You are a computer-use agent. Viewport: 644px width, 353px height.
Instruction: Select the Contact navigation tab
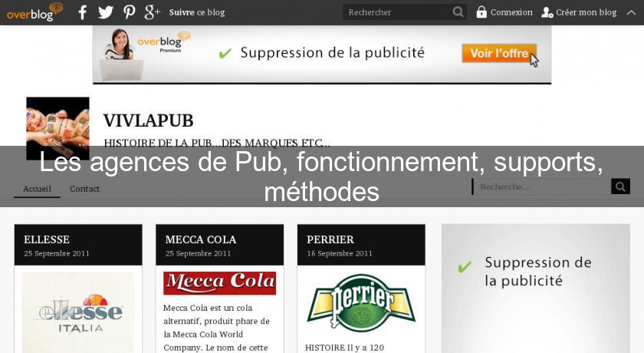(84, 189)
